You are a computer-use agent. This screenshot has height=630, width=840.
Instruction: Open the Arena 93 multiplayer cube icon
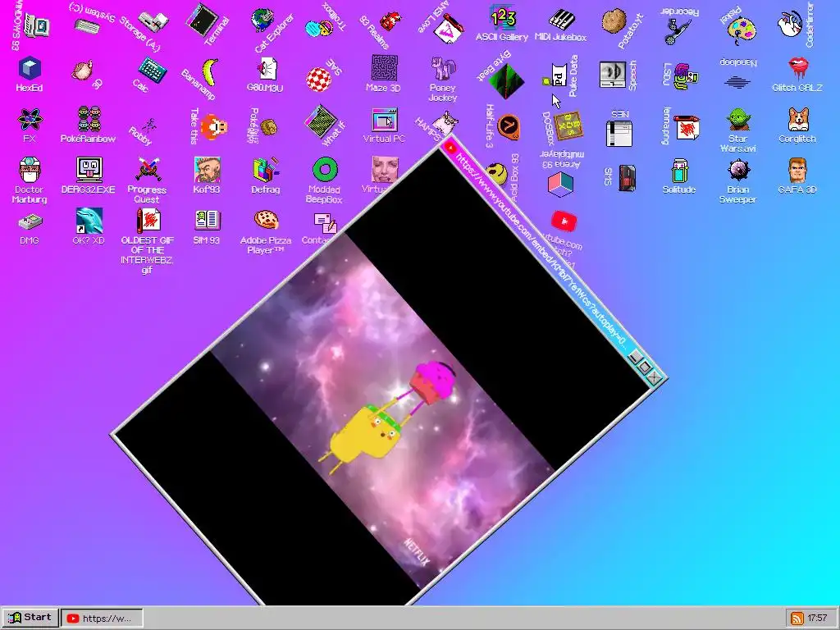[561, 184]
